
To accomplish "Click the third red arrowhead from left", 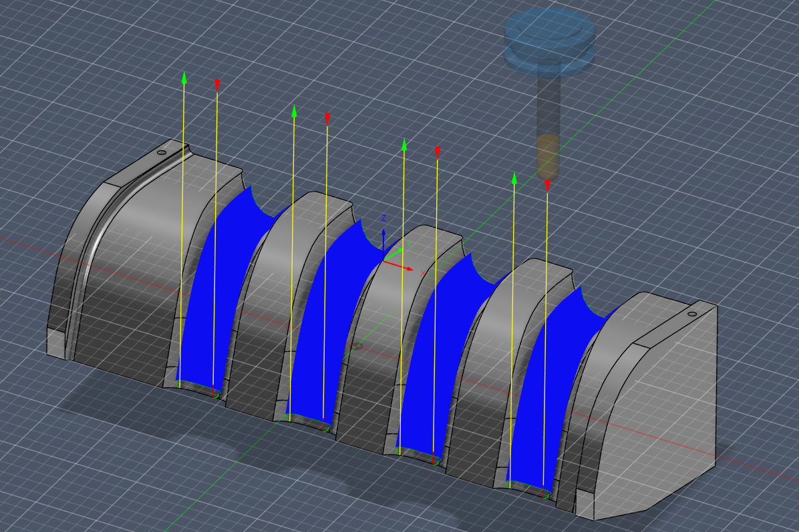I will coord(438,152).
